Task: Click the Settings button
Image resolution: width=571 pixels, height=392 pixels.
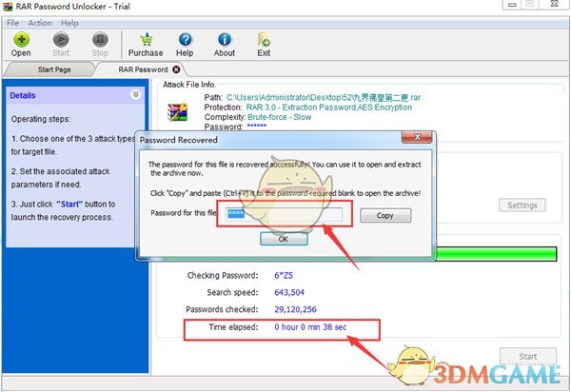Action: (x=522, y=206)
